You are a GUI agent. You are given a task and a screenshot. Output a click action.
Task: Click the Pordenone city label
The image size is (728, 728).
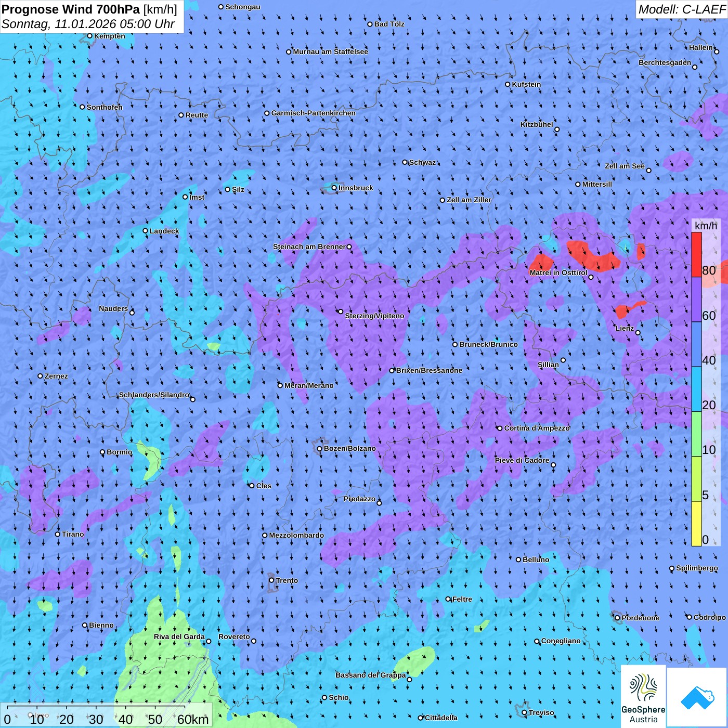pos(641,618)
